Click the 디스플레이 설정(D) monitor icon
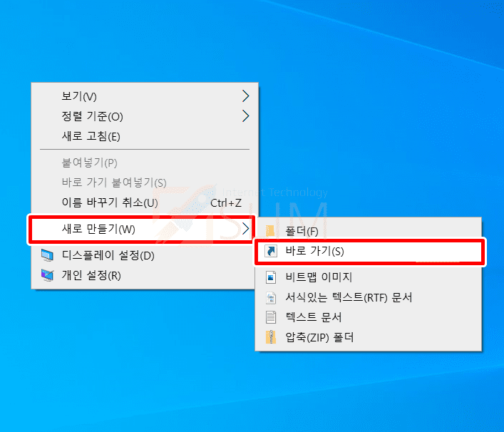The width and height of the screenshot is (504, 432). coord(47,255)
